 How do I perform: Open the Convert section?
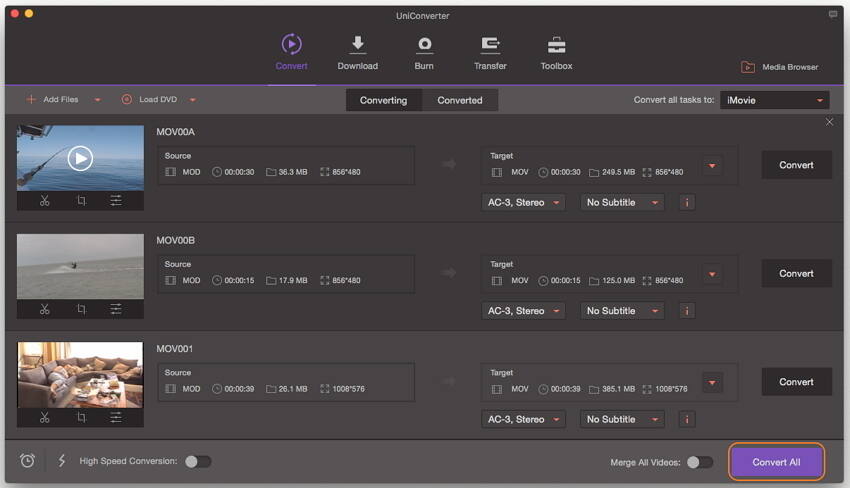(x=291, y=52)
